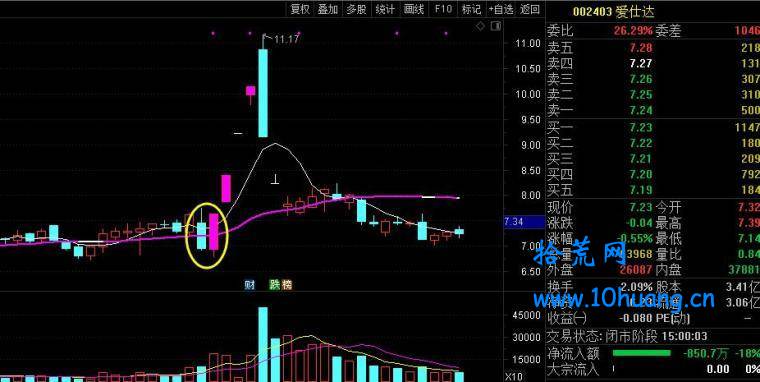Click the green 净流入额 bar
Image resolution: width=760 pixels, height=382 pixels.
coord(642,353)
